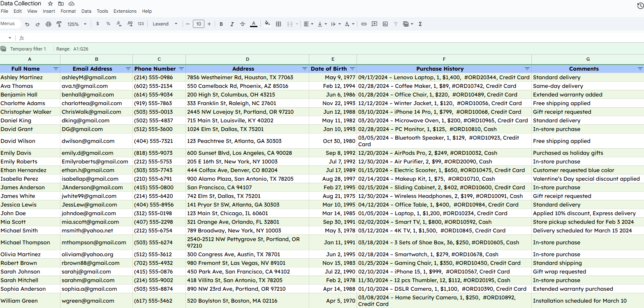The height and width of the screenshot is (308, 644).
Task: Select email cell dking@gmail.com
Action: coord(97,120)
